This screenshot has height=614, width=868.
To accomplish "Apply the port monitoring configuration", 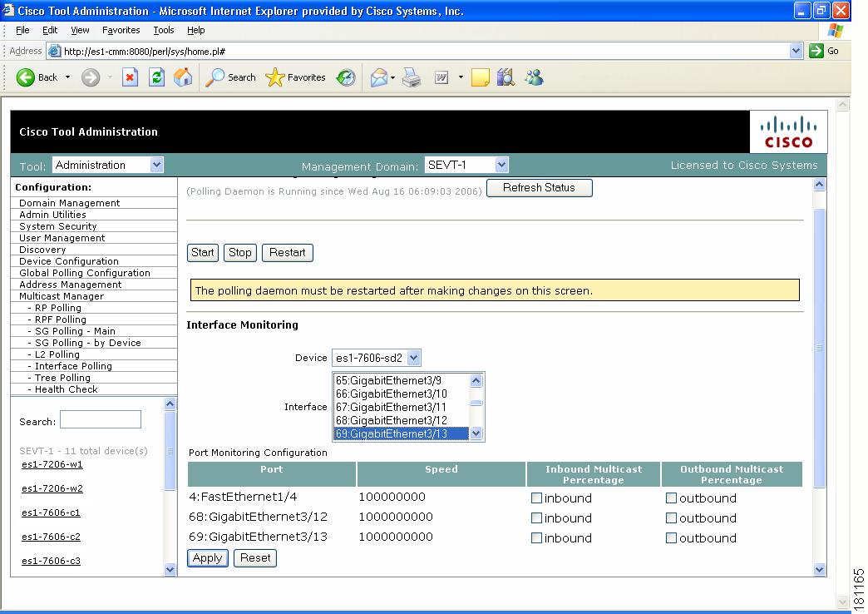I will coord(208,558).
